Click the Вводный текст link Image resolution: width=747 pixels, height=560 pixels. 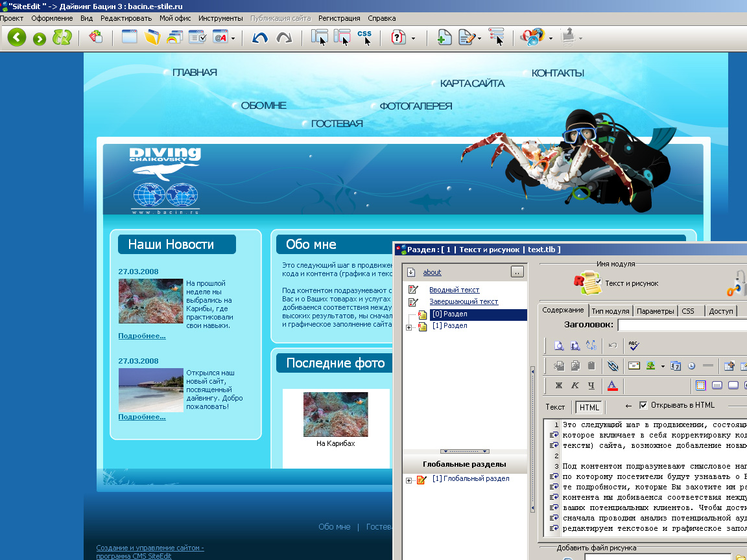454,290
